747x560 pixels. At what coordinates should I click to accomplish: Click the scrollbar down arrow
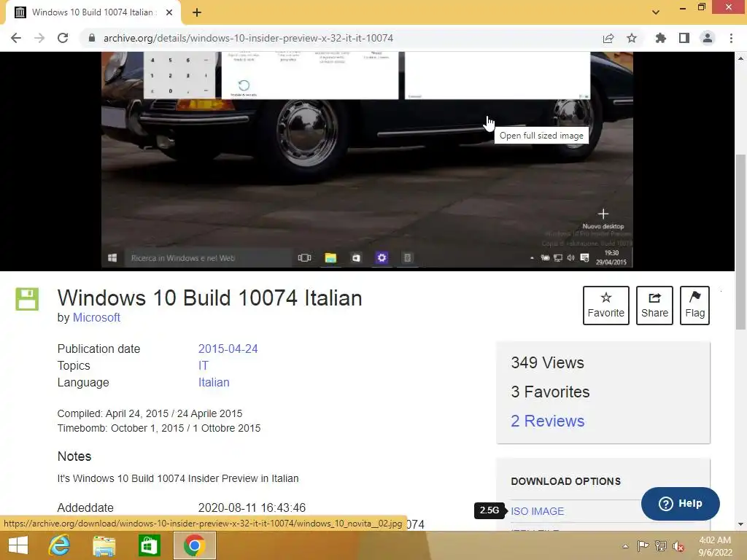[740, 524]
